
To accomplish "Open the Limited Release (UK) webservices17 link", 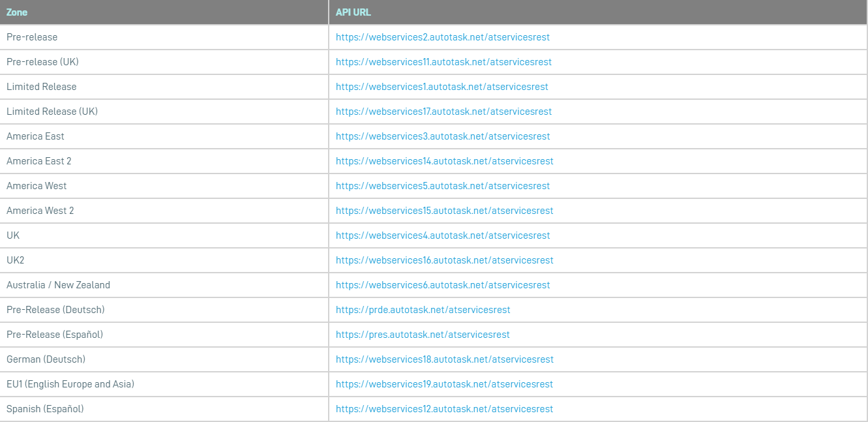I will pos(443,112).
